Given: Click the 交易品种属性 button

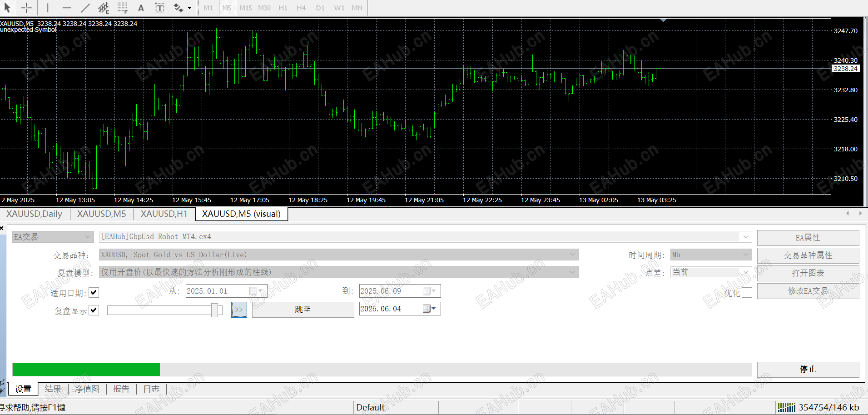Looking at the screenshot, I should [x=808, y=255].
